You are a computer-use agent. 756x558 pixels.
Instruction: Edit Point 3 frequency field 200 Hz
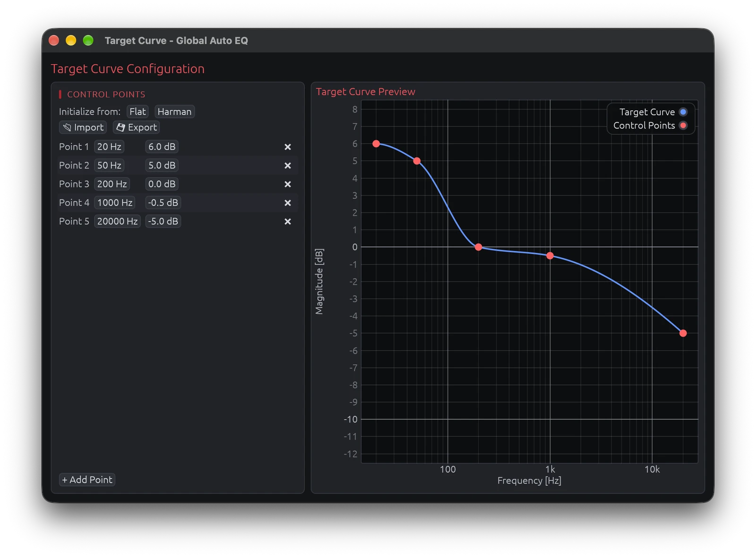112,184
